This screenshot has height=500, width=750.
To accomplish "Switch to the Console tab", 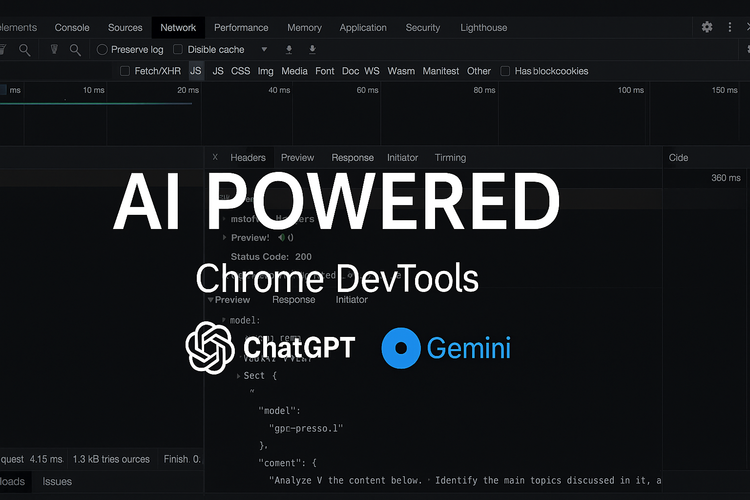I will tap(72, 28).
